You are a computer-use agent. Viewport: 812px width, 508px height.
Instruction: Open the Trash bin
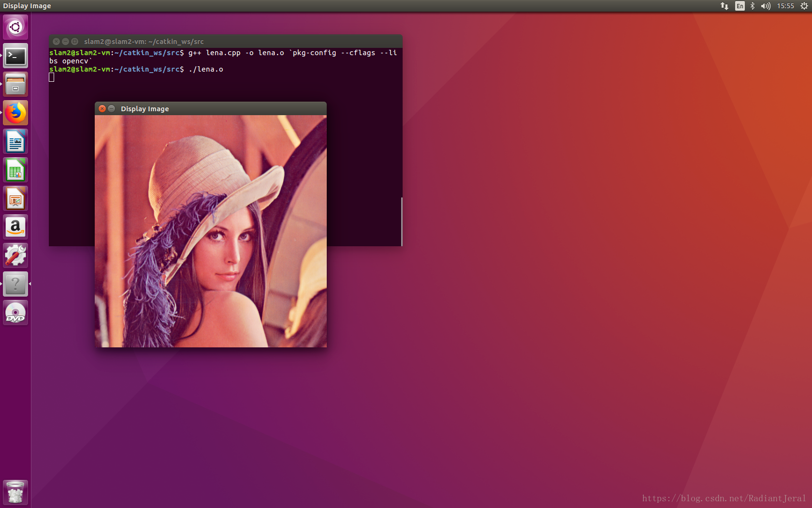coord(15,492)
